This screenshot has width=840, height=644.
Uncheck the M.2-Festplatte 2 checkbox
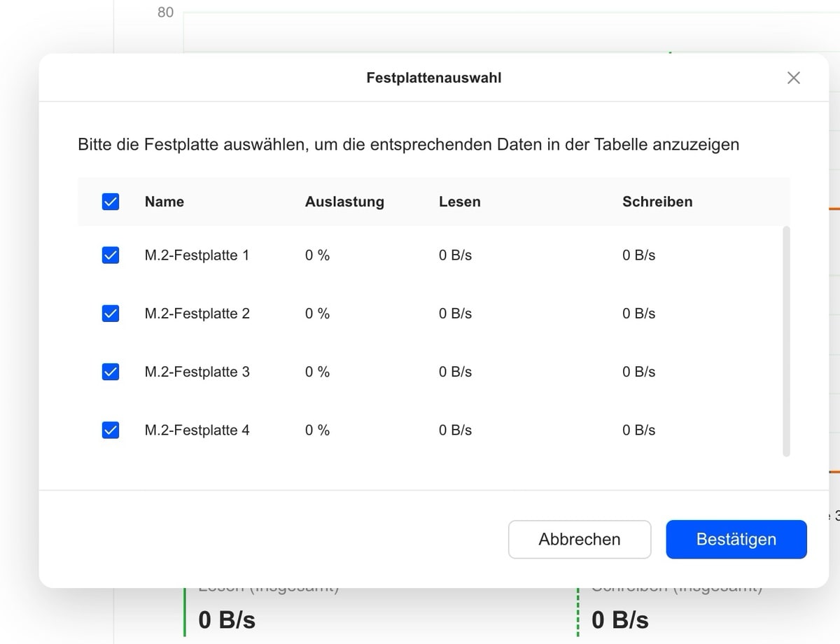pyautogui.click(x=111, y=314)
